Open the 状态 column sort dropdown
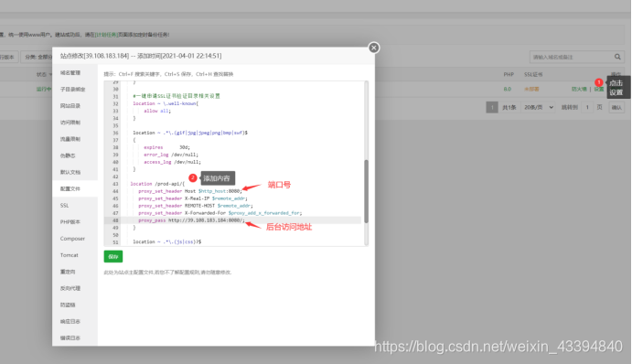 click(x=44, y=75)
